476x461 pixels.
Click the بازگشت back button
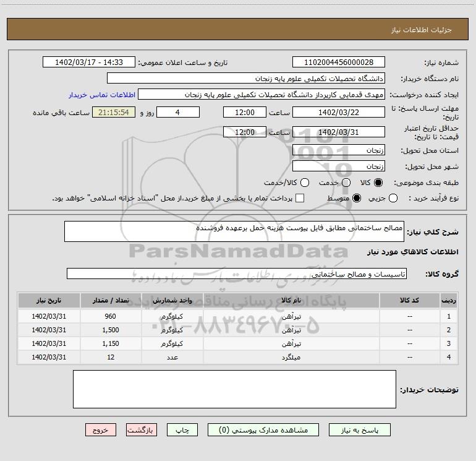(x=142, y=430)
